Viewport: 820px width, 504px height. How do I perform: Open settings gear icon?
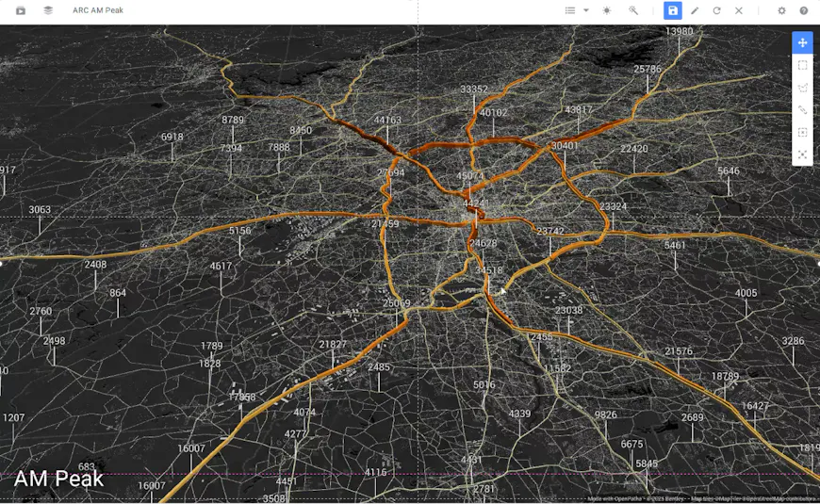click(x=781, y=10)
